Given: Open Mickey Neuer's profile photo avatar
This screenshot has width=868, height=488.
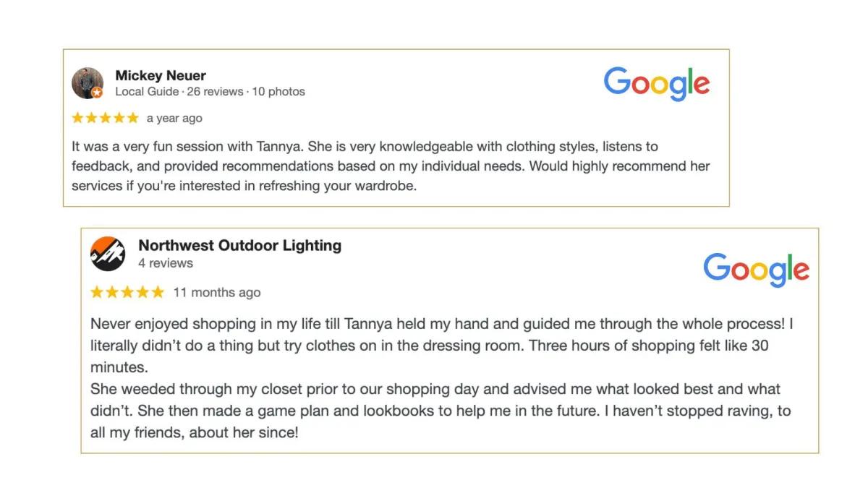Looking at the screenshot, I should (x=87, y=83).
